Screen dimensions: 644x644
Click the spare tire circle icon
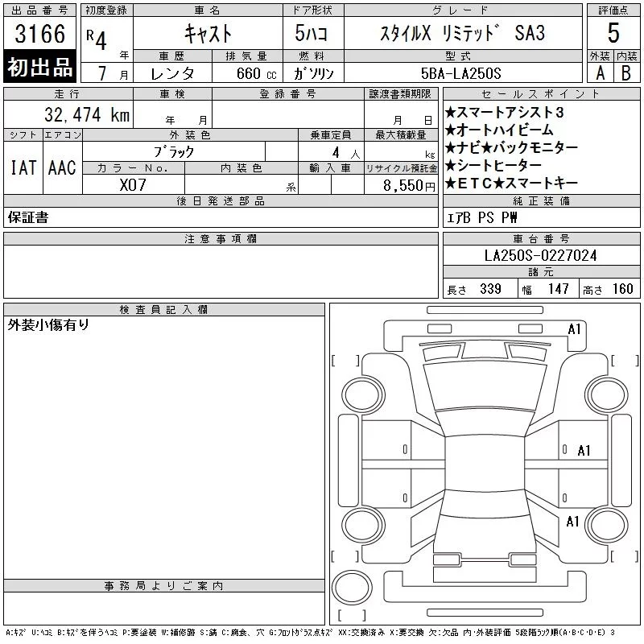click(352, 588)
